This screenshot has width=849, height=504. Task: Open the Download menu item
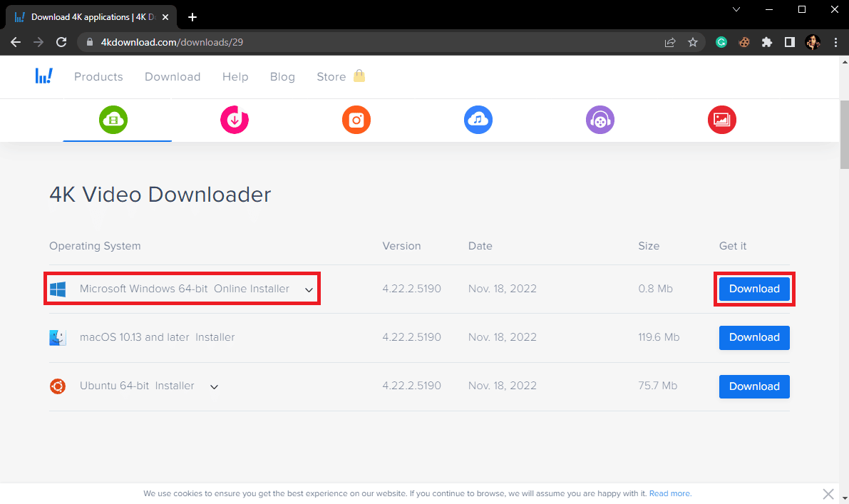[x=173, y=77]
